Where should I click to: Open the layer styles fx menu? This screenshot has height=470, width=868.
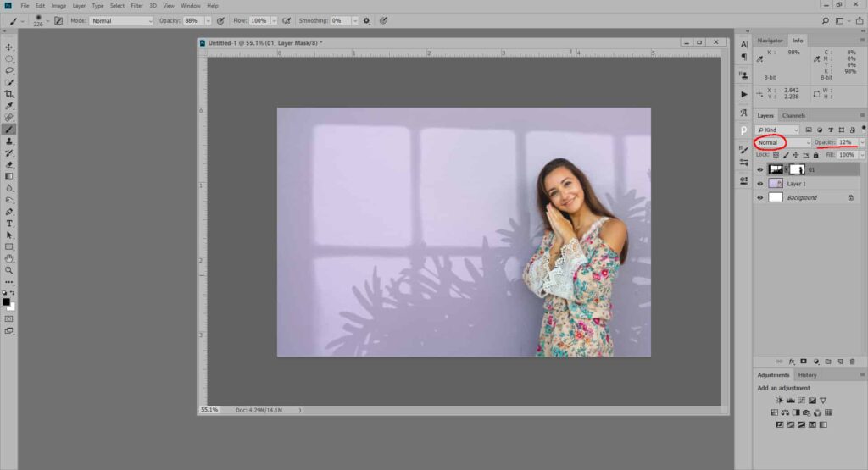(791, 362)
